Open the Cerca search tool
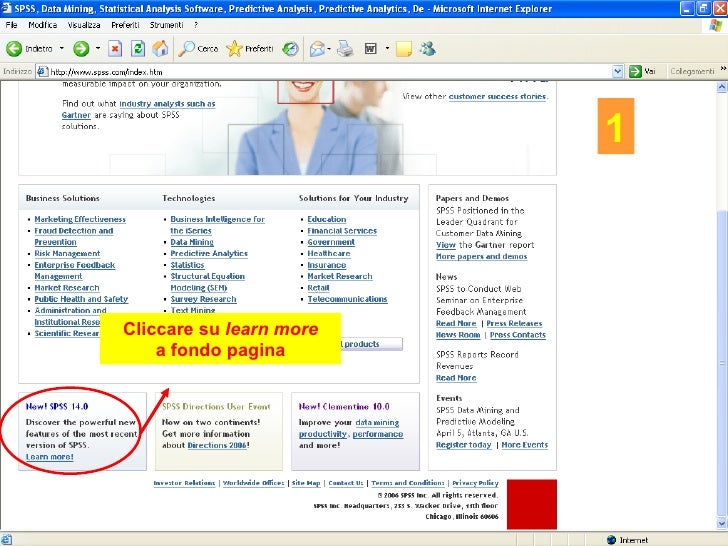The image size is (728, 546). [x=198, y=48]
